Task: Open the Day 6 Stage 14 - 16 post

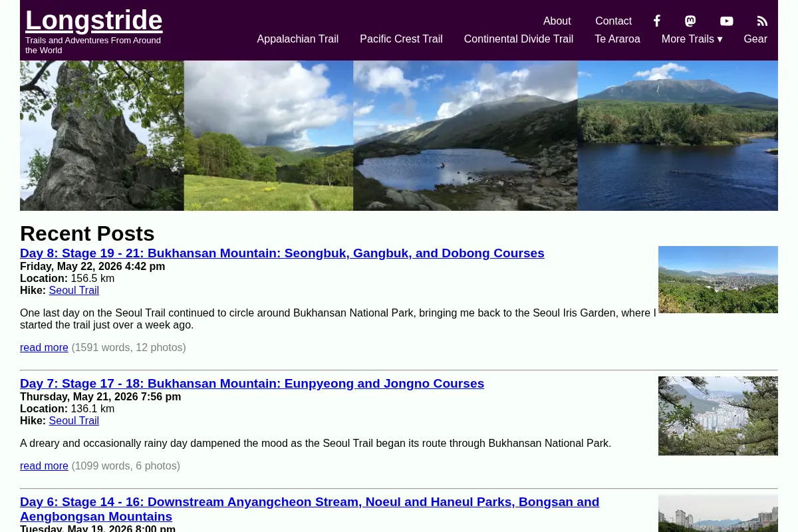Action: [x=309, y=509]
